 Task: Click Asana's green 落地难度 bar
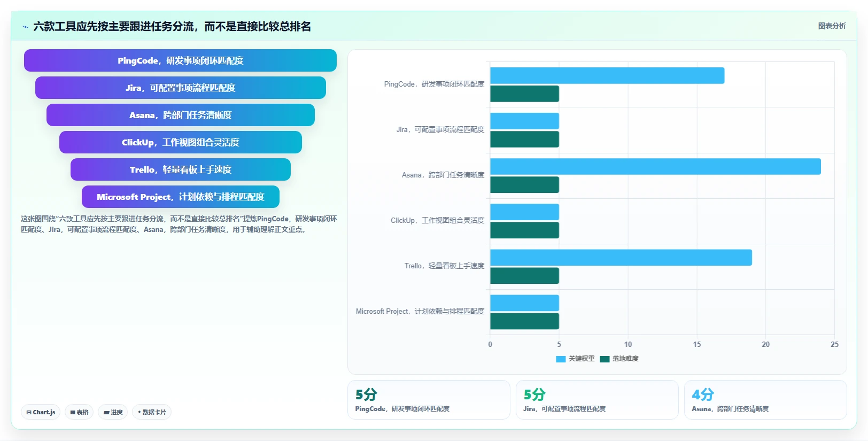(524, 184)
